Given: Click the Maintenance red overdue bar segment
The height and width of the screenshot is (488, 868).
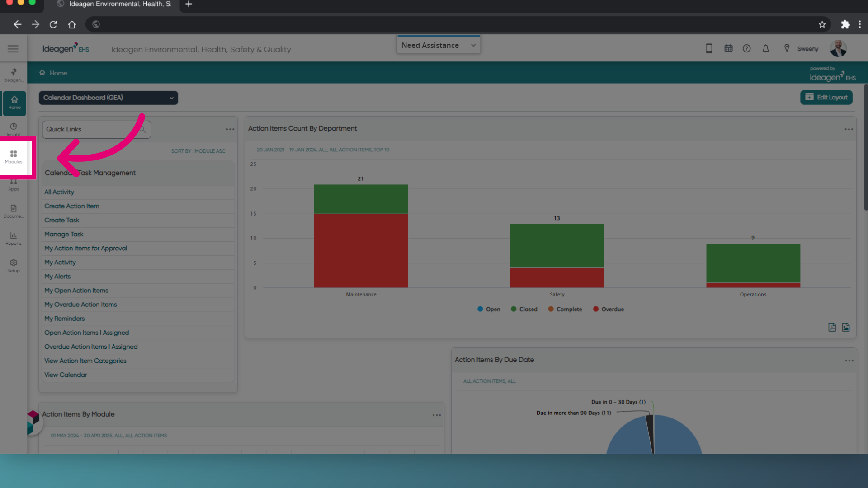Looking at the screenshot, I should pos(361,251).
